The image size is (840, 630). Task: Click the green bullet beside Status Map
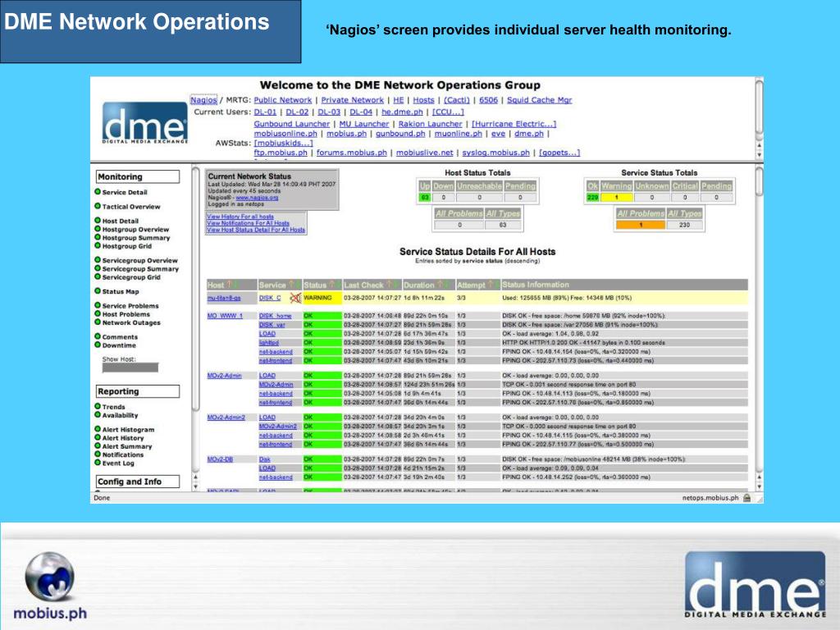(x=98, y=291)
